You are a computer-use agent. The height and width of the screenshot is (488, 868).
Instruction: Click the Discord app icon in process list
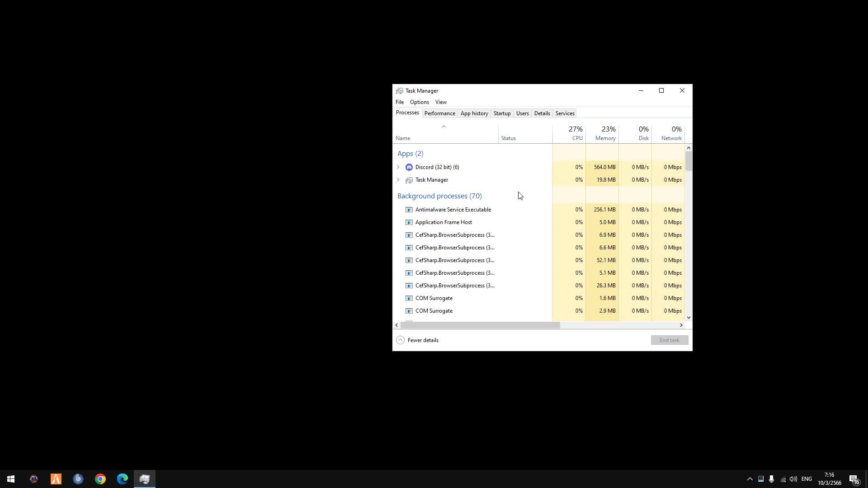click(x=409, y=167)
